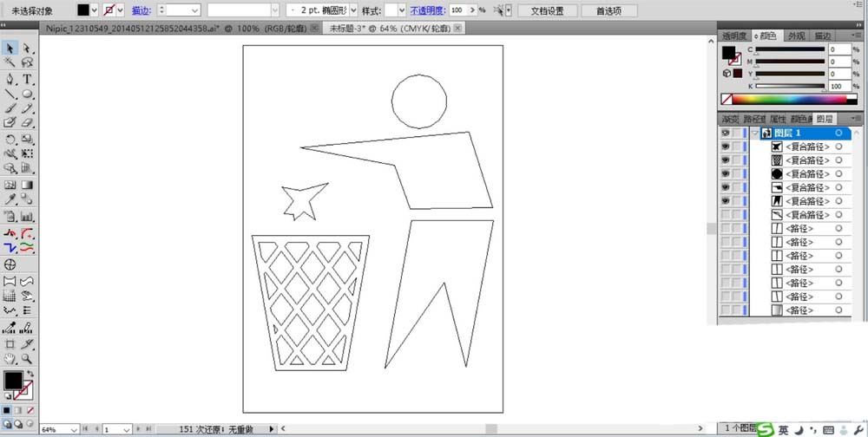Image resolution: width=868 pixels, height=437 pixels.
Task: Click the 首选项 button
Action: [x=608, y=10]
